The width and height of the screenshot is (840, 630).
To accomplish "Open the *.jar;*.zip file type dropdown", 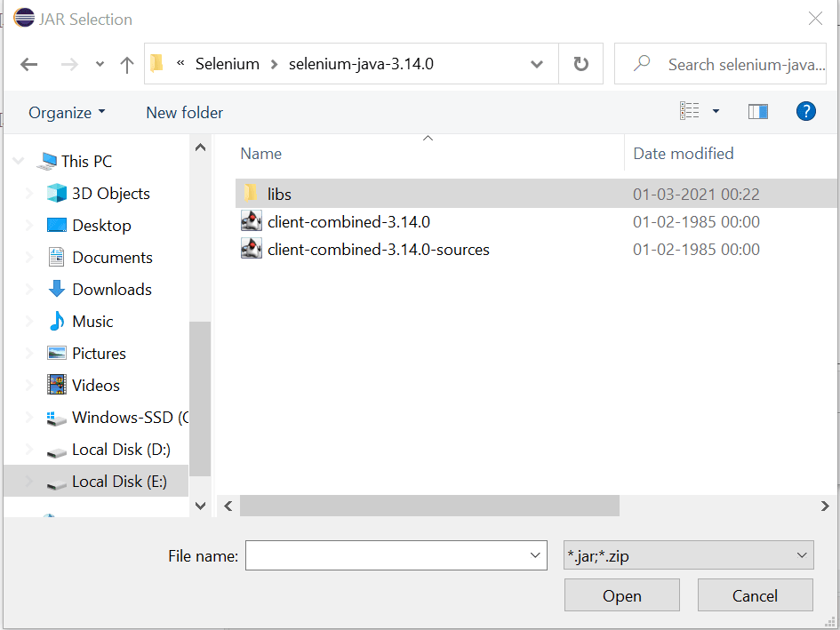I will 689,556.
